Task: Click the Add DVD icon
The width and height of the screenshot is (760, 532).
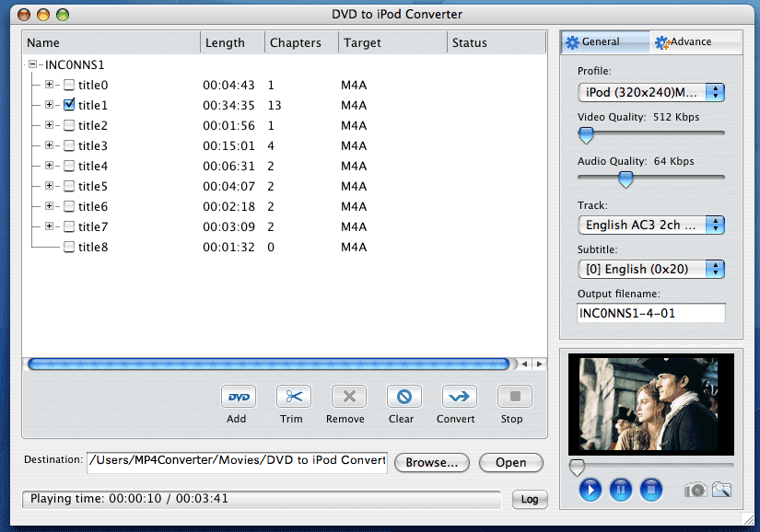Action: [238, 397]
